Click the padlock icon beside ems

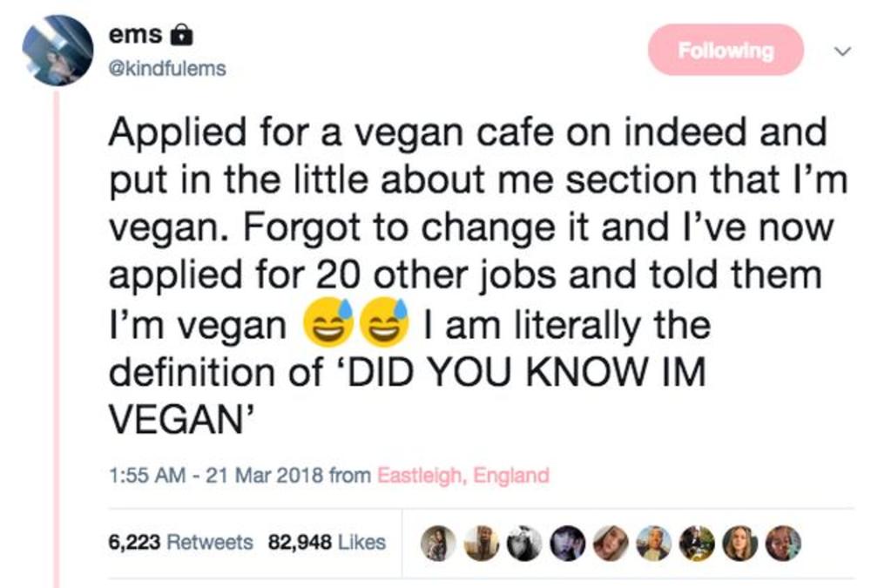pos(180,35)
